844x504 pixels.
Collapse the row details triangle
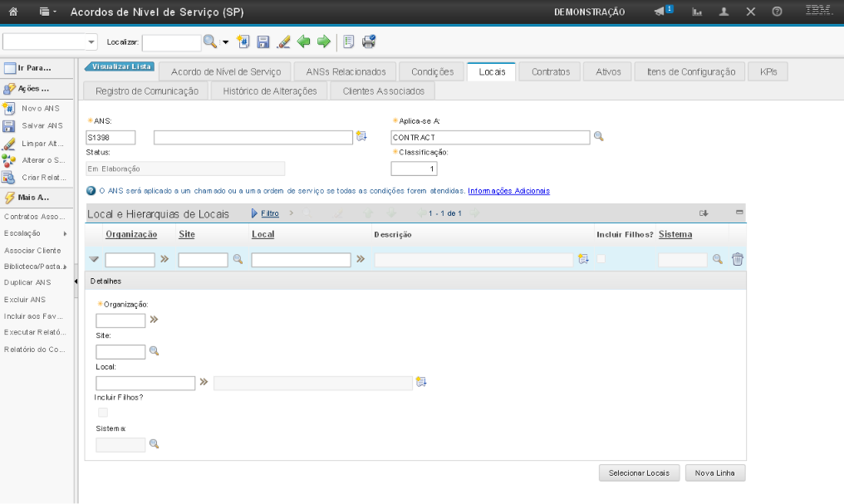point(94,260)
